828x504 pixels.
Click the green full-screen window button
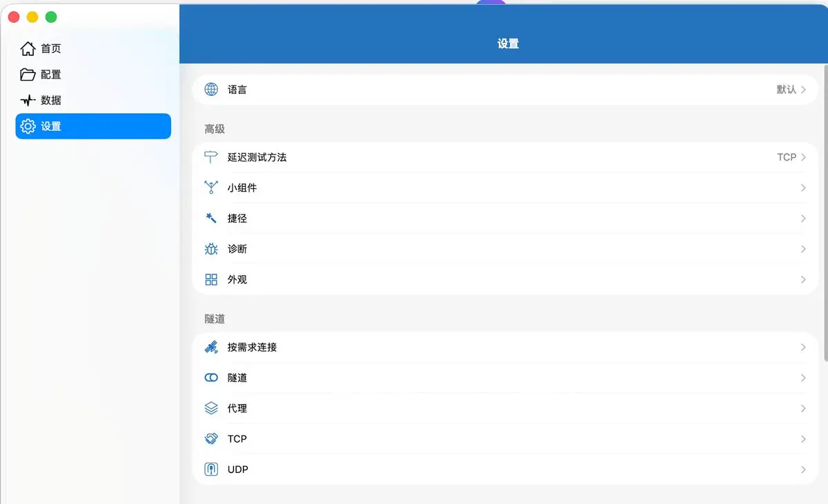51,17
